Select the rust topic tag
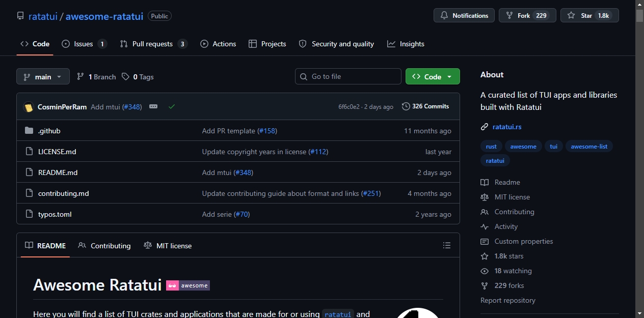Image resolution: width=644 pixels, height=318 pixels. point(491,147)
